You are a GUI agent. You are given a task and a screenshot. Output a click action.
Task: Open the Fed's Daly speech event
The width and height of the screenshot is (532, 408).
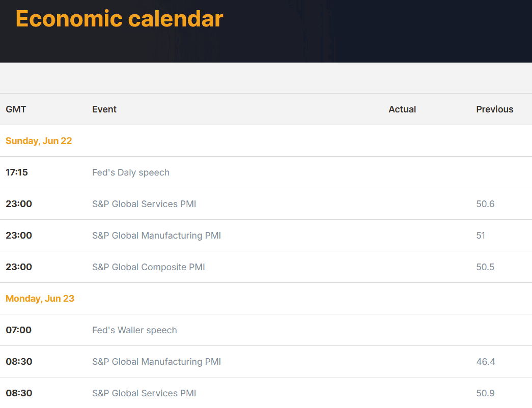pyautogui.click(x=131, y=172)
